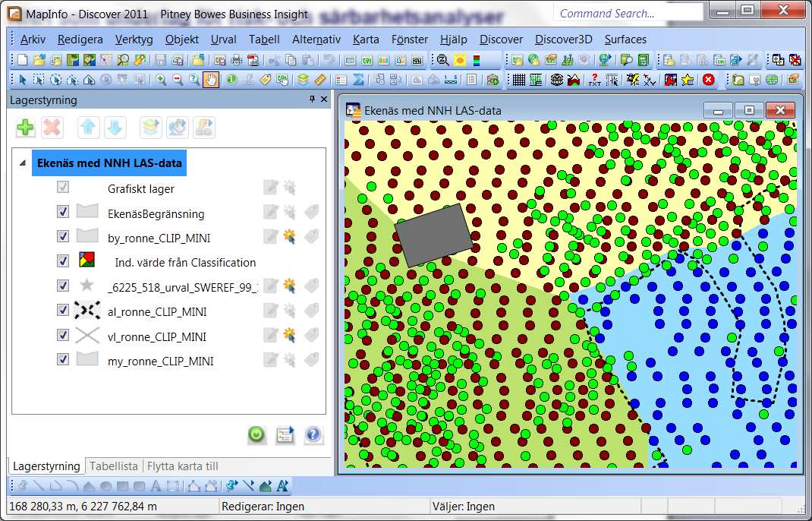Open the Discover3D menu
Viewport: 812px width, 521px height.
click(563, 39)
